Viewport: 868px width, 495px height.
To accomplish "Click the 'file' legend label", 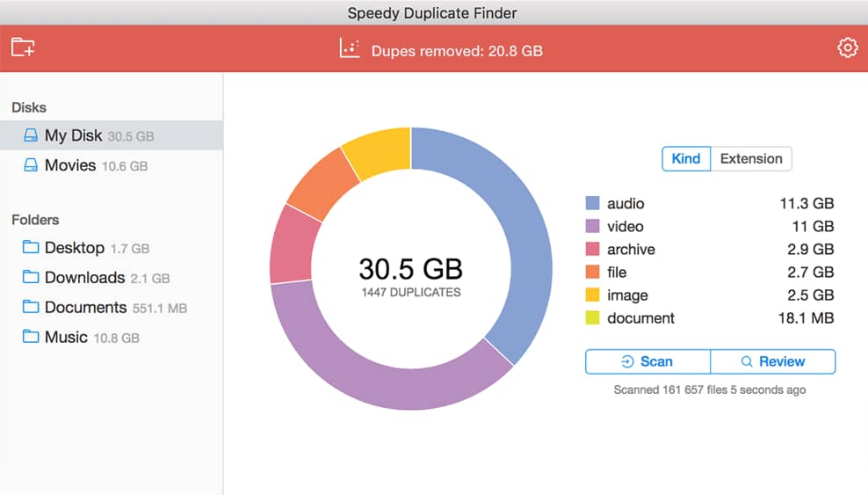I will pos(617,273).
